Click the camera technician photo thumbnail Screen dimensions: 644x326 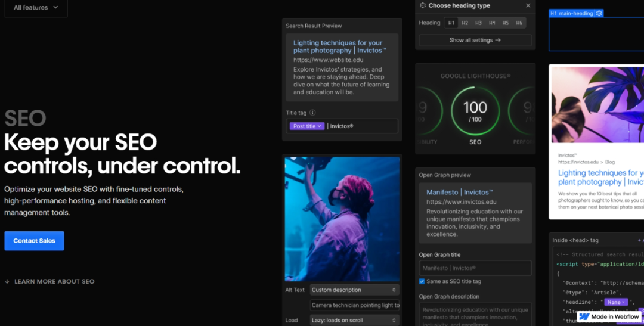pos(342,219)
